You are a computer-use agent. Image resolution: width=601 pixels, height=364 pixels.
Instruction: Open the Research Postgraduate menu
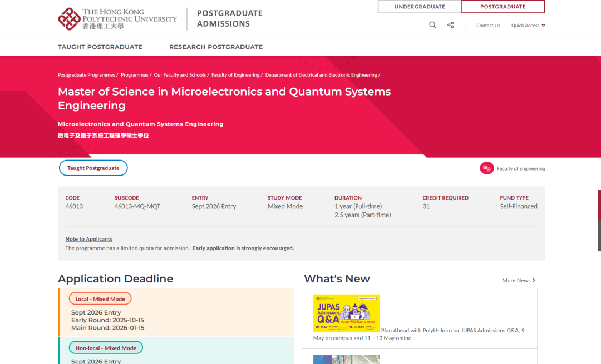(216, 47)
